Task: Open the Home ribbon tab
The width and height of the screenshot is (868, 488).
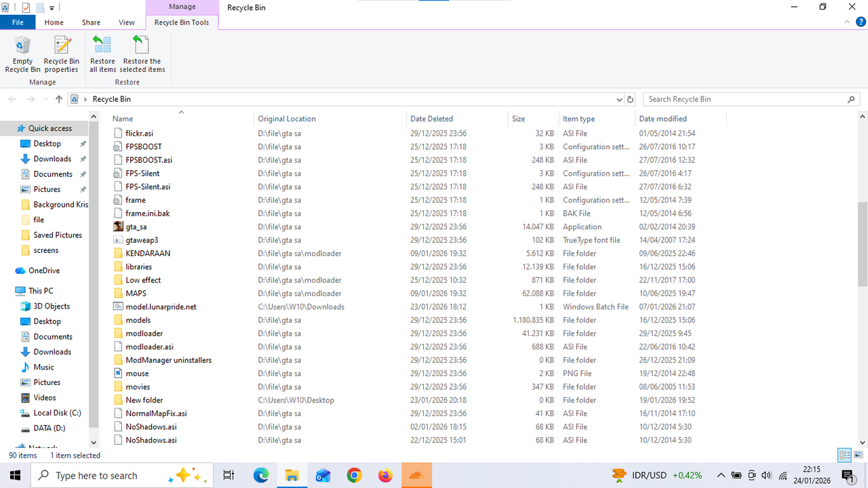Action: click(x=54, y=22)
